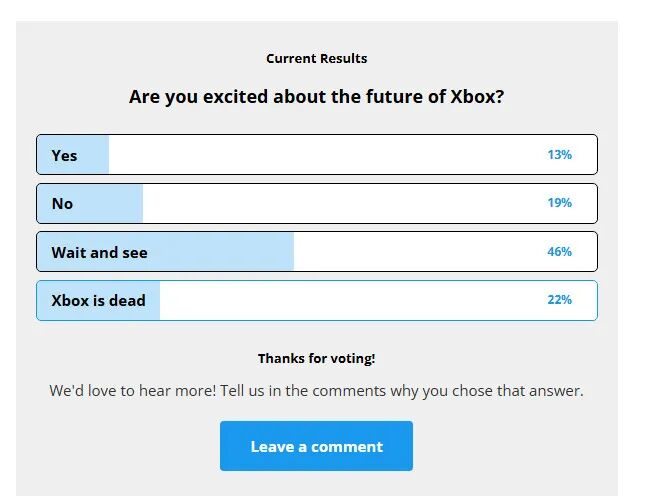Click the 22% result value
The image size is (651, 497).
pyautogui.click(x=559, y=300)
